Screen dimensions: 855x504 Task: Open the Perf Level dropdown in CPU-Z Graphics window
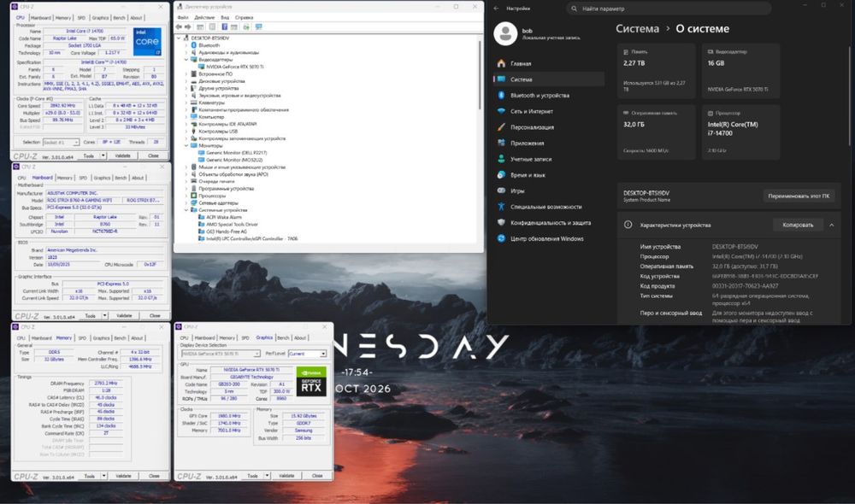(x=323, y=354)
